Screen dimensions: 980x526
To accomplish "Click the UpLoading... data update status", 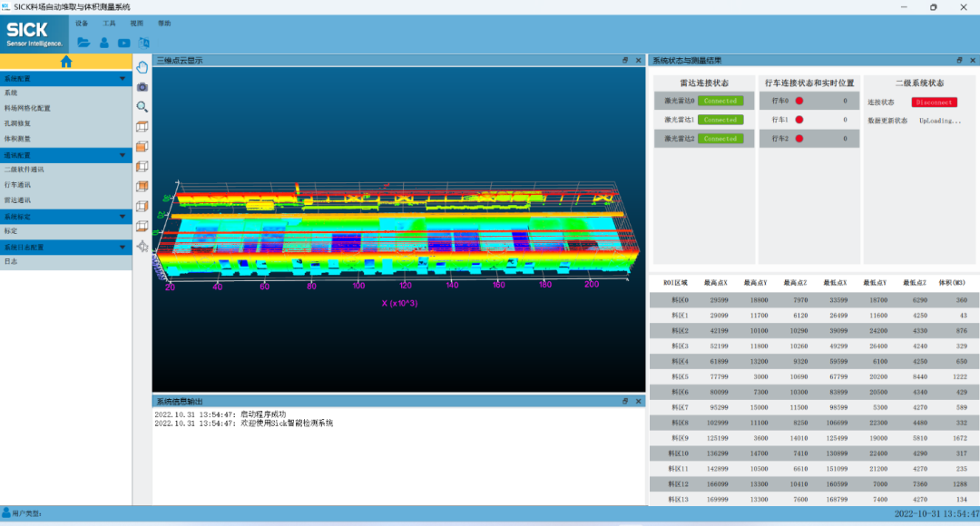I will click(939, 121).
